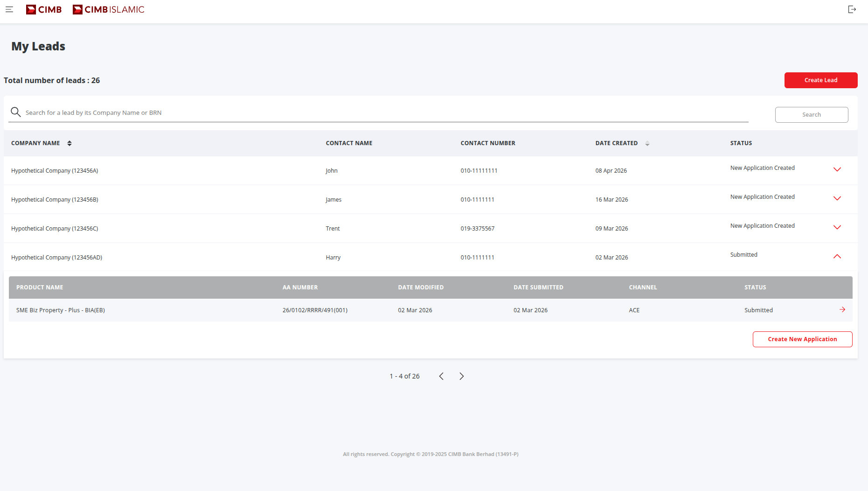Select Hypothetical Company (123456AD) name
This screenshot has height=491, width=868.
pyautogui.click(x=56, y=258)
